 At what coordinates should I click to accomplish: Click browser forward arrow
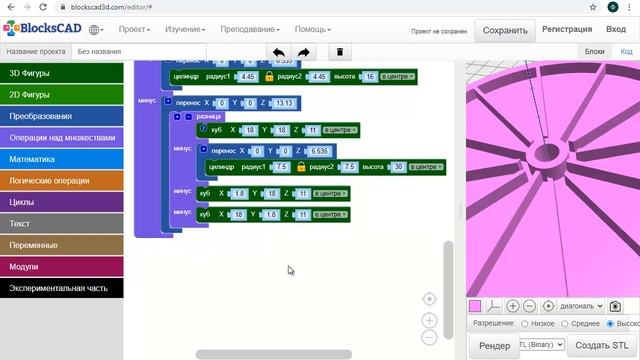point(27,7)
